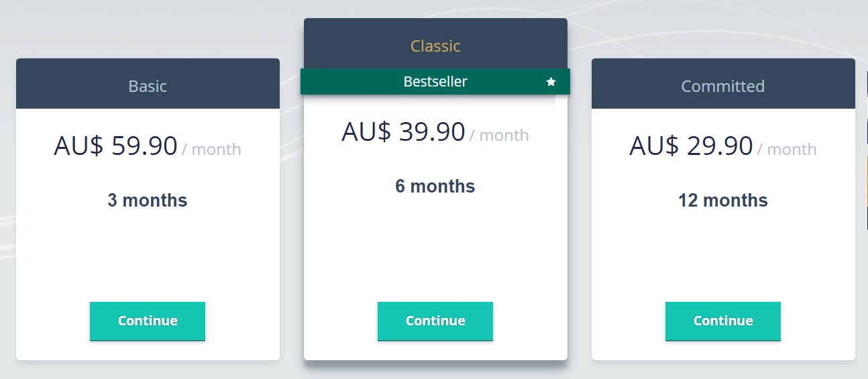
Task: Click the 3 months duration text
Action: pyautogui.click(x=148, y=201)
